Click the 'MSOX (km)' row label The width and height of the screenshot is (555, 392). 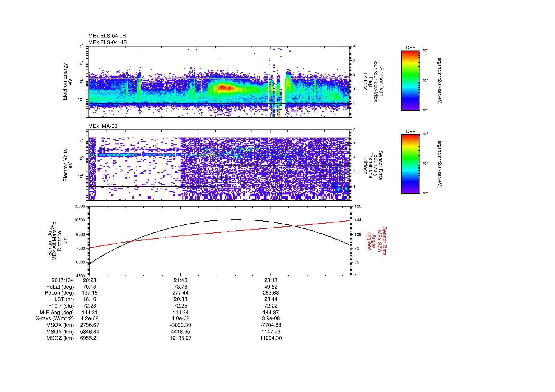tap(60, 325)
